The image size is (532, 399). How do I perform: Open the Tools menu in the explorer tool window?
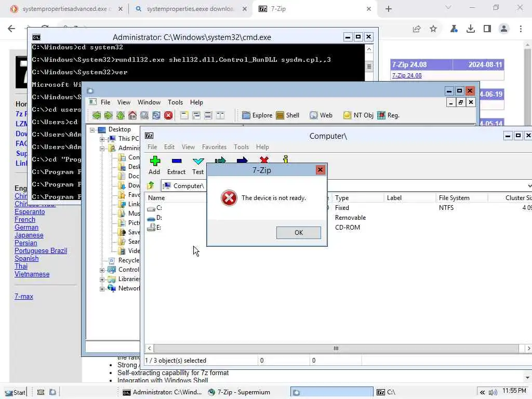pos(175,102)
